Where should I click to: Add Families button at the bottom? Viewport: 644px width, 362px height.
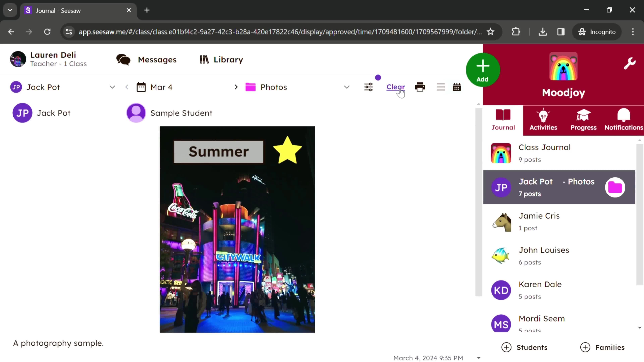[x=603, y=347]
